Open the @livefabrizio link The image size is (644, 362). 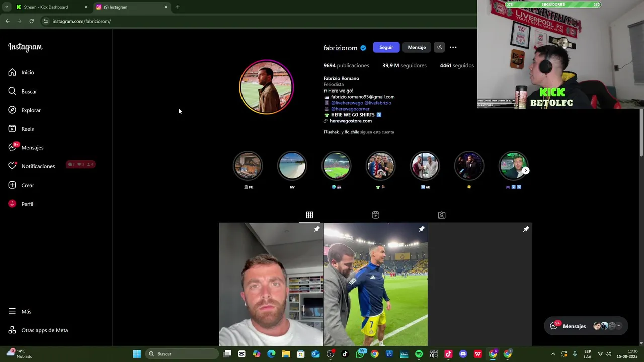click(x=378, y=103)
